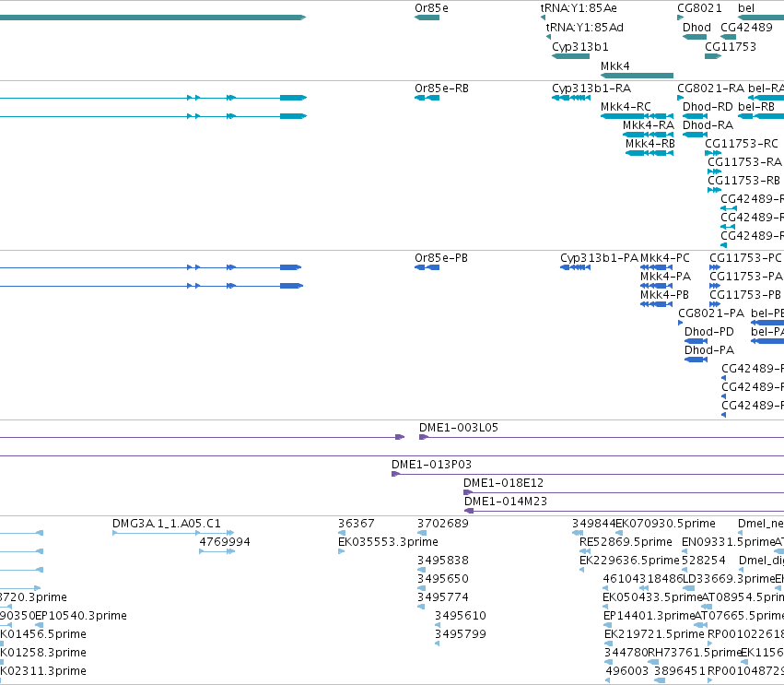The image size is (784, 685).
Task: Click the EK229636.5prime EST label
Action: 629,561
